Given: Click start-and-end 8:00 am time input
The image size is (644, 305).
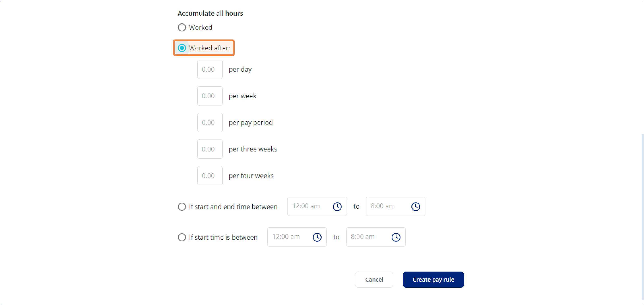Looking at the screenshot, I should click(395, 206).
